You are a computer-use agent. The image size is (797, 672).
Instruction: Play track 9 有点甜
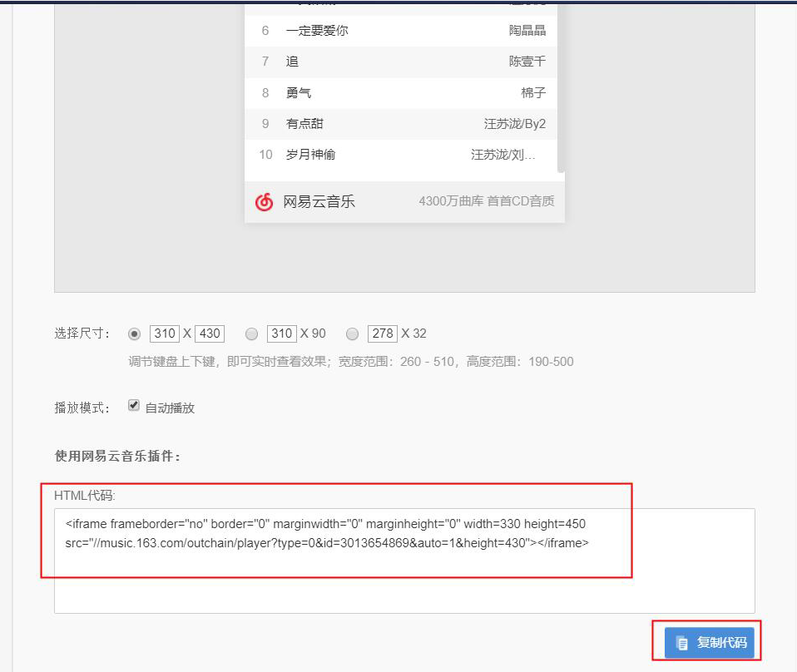click(401, 124)
